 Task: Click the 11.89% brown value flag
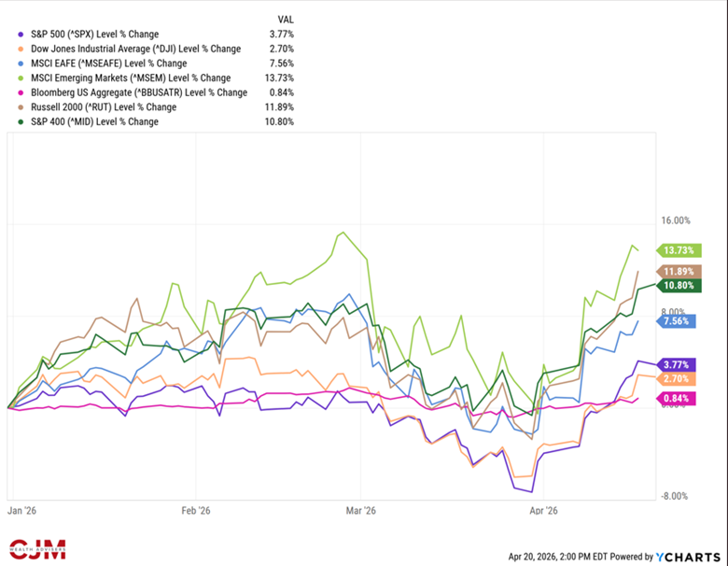(x=676, y=271)
